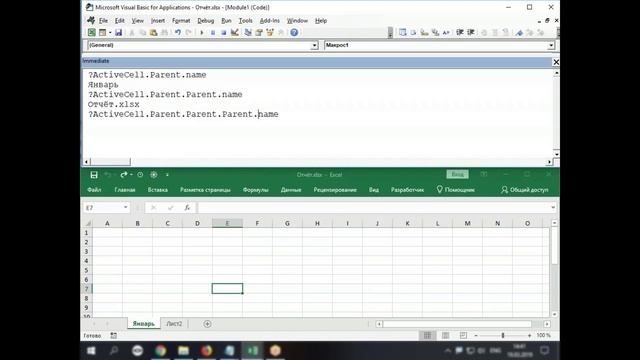Viewport: 640px width, 360px height.
Task: Click the blue Help question mark icon
Action: point(294,33)
